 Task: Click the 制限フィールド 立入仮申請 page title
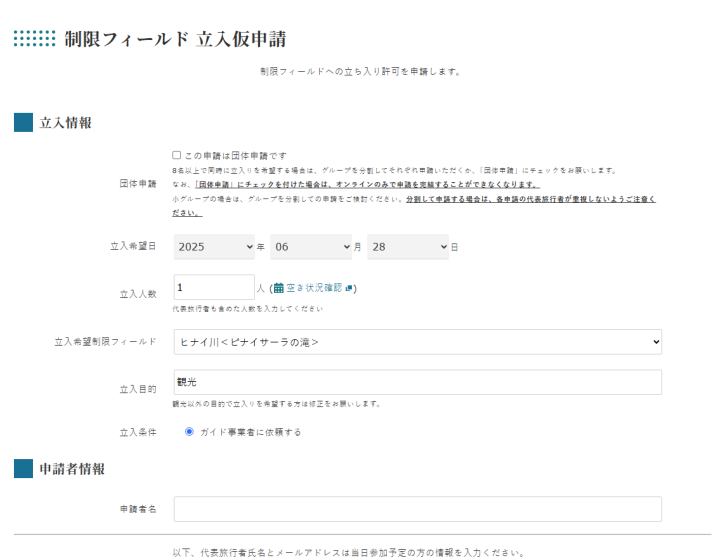coord(175,39)
